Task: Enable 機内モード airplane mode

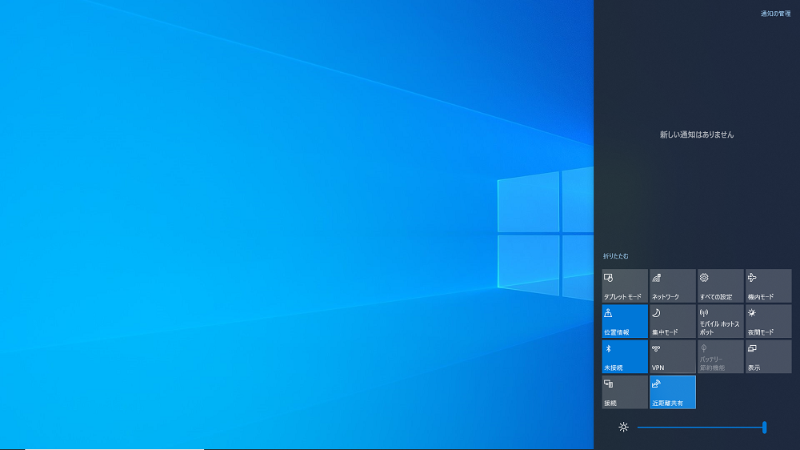Action: tap(768, 285)
